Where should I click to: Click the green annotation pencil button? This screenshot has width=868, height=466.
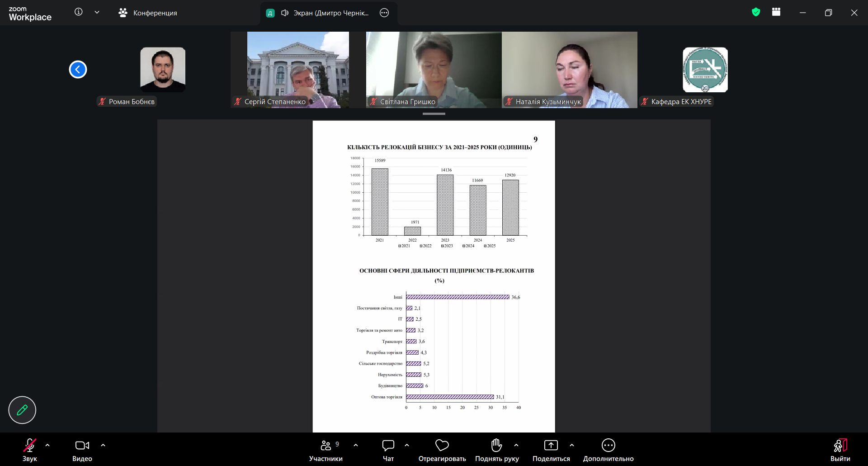tap(22, 410)
